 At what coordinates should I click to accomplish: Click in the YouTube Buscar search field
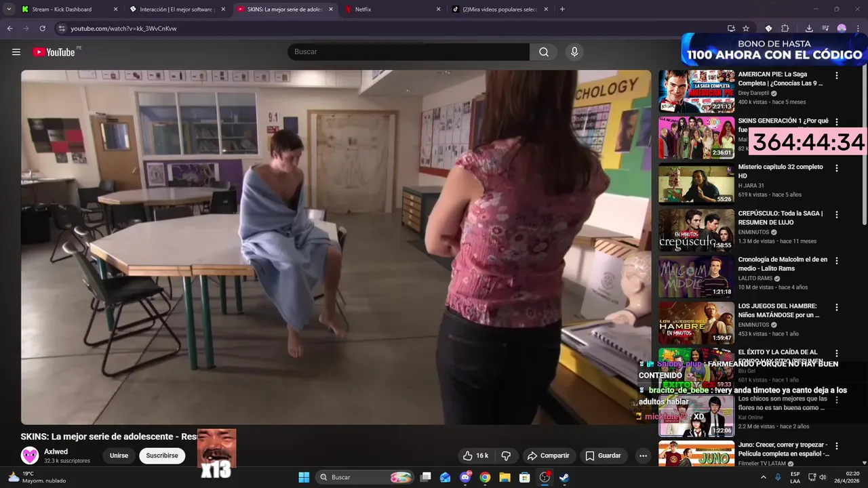pos(409,52)
